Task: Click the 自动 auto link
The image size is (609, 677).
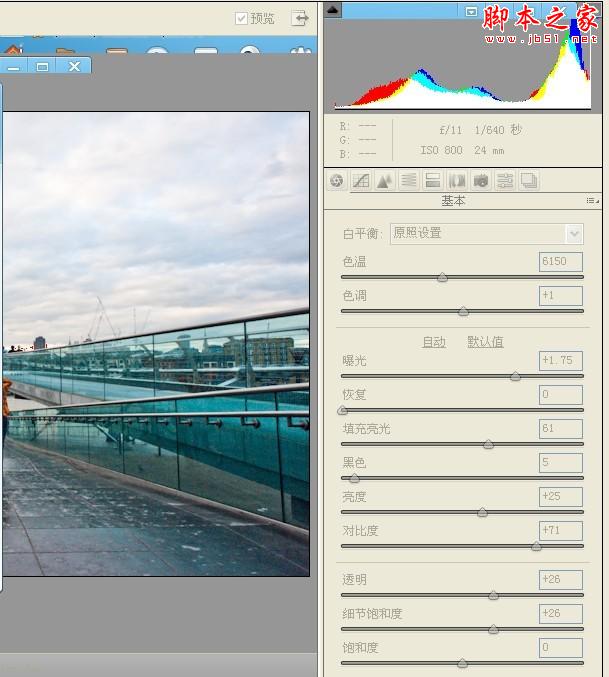Action: click(434, 342)
